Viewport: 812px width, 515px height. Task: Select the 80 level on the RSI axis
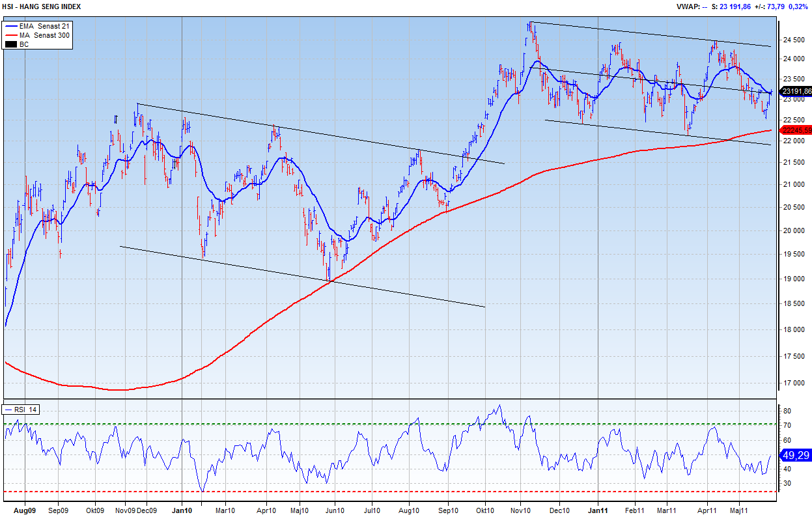coord(787,411)
